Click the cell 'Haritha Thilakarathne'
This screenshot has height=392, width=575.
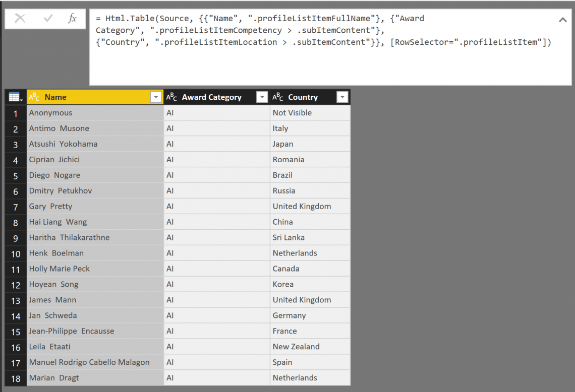[x=95, y=237]
